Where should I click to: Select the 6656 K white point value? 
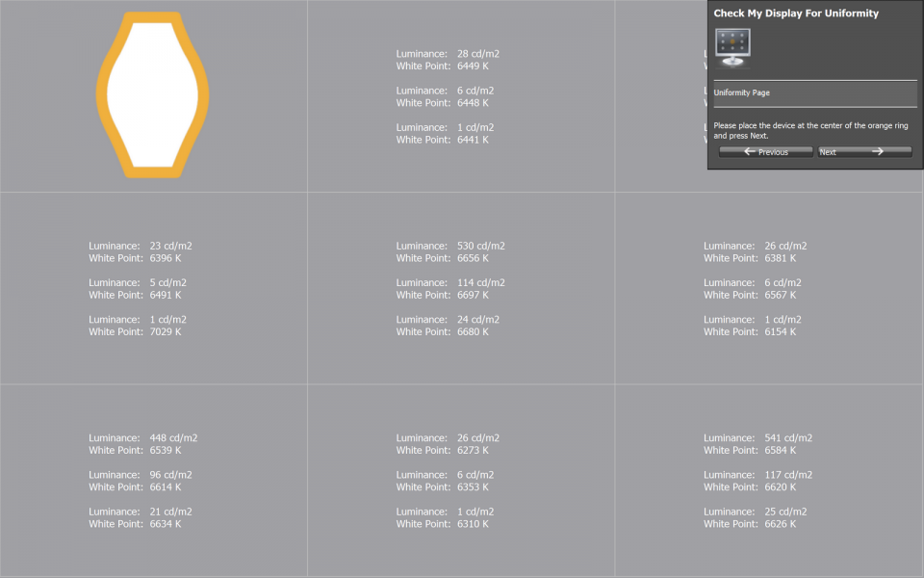point(473,258)
